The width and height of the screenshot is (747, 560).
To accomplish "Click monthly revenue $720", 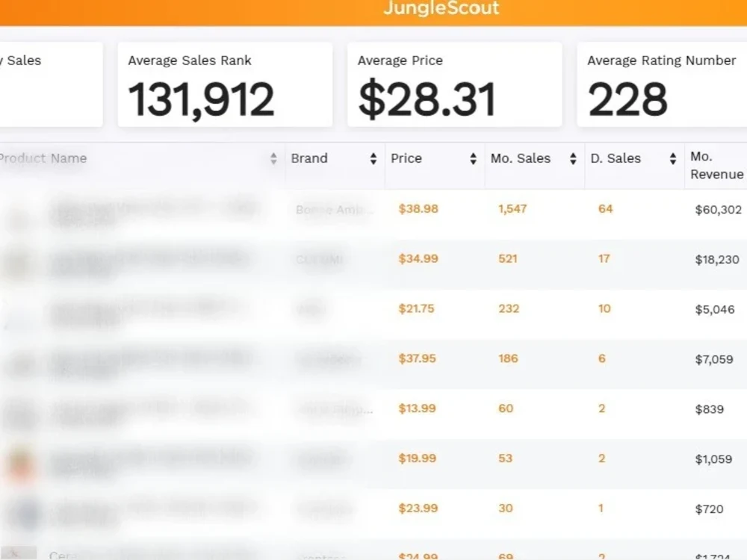I will tap(710, 509).
